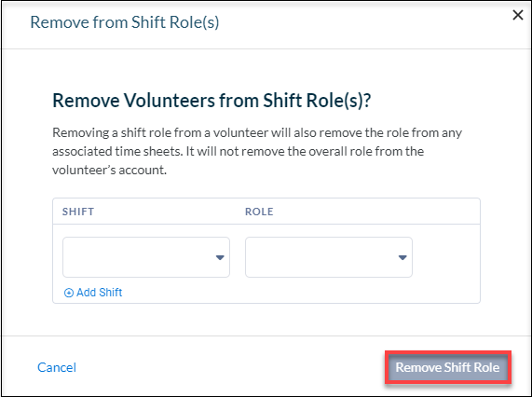Click the ROLE column header
This screenshot has height=397, width=532.
[259, 212]
